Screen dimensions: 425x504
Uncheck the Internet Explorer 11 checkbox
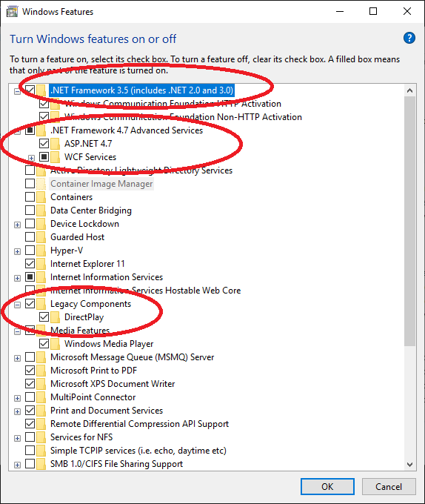tap(30, 264)
